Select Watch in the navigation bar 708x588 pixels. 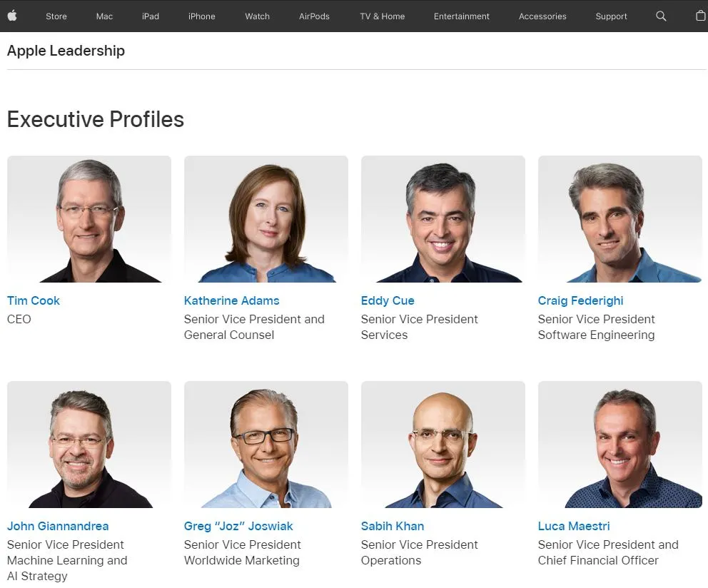point(258,16)
